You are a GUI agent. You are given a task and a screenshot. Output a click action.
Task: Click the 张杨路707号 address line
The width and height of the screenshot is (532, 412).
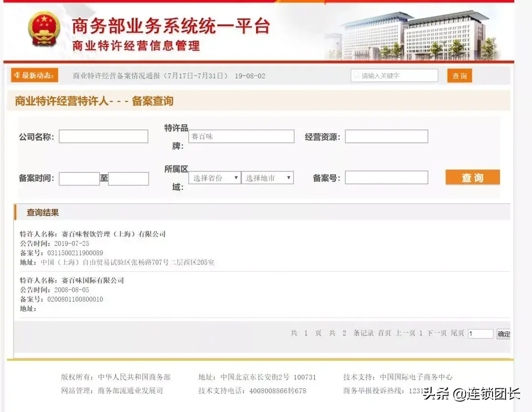(117, 262)
